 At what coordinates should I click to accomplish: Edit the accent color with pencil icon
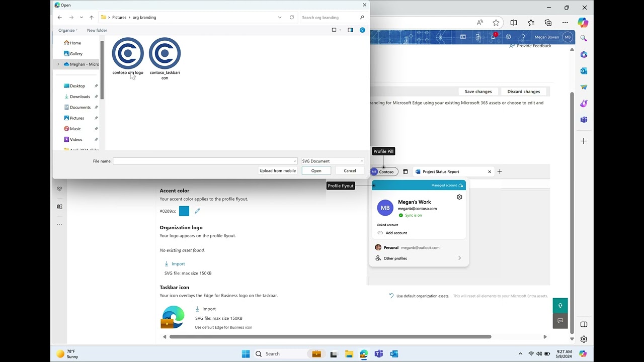coord(197,211)
